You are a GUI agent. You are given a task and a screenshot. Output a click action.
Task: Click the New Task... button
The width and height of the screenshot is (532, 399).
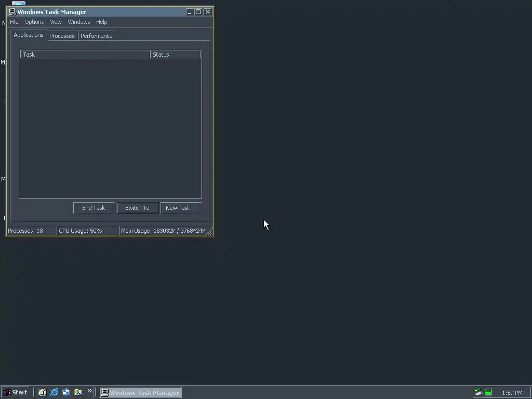point(181,208)
